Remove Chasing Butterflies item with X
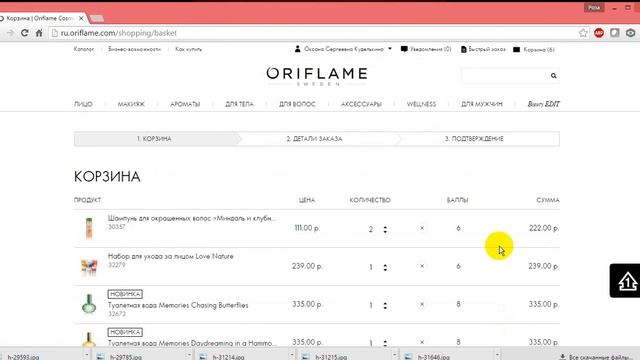The height and width of the screenshot is (360, 640). [422, 304]
